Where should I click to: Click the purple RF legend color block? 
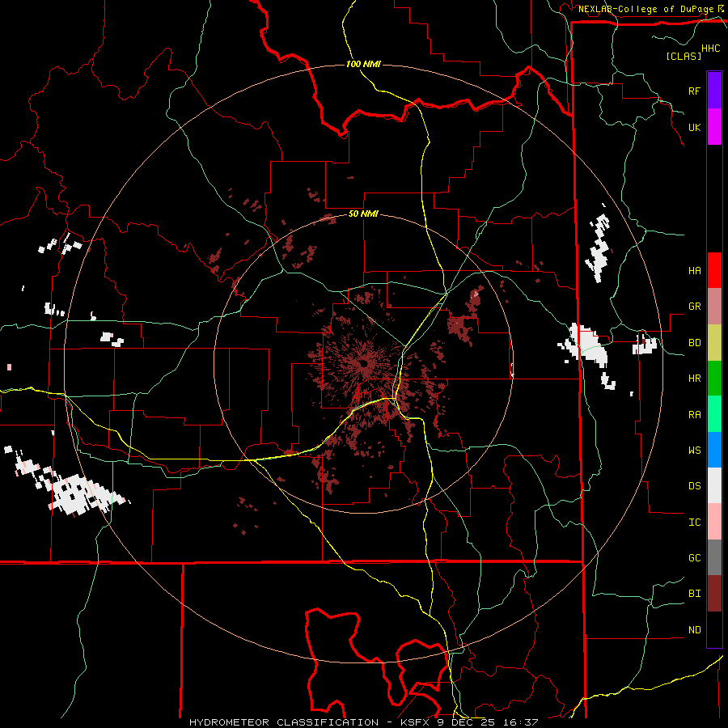[x=714, y=91]
